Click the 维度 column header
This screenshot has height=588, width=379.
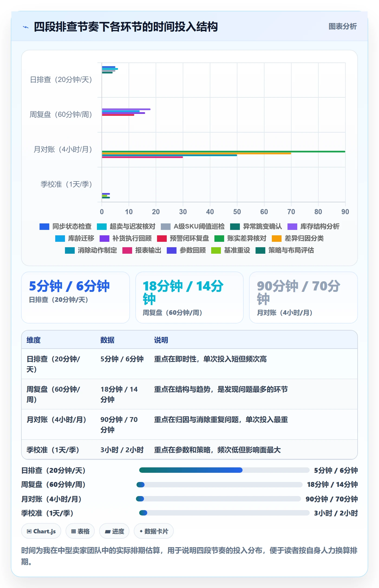pos(34,340)
